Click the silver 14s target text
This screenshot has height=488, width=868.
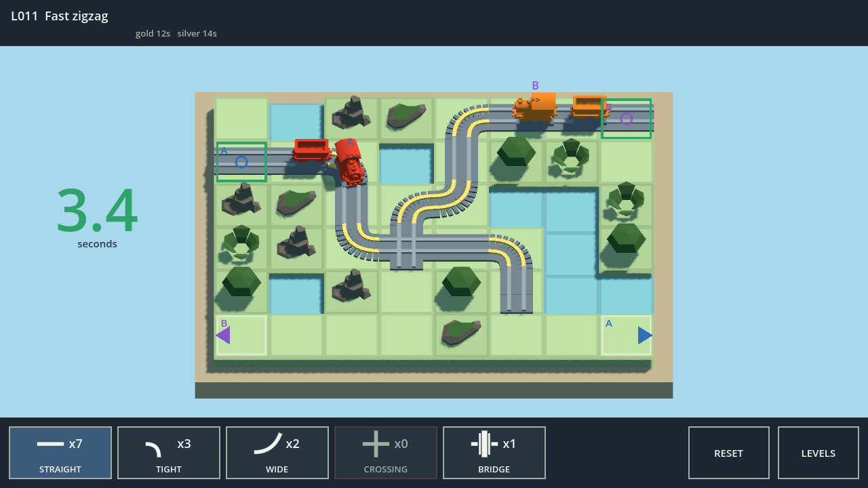(x=197, y=33)
